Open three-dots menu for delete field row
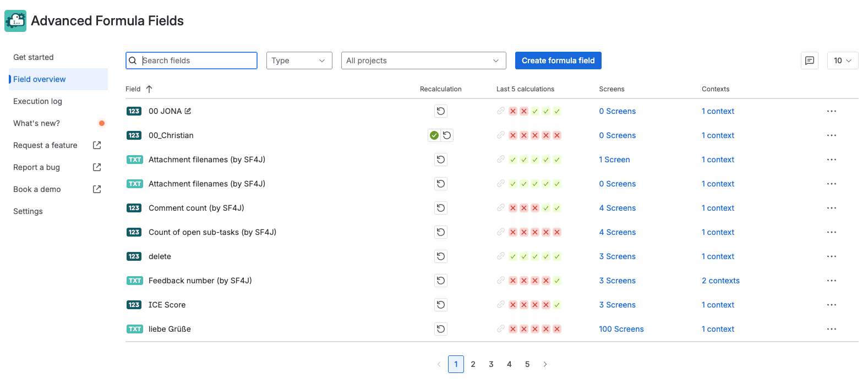The width and height of the screenshot is (868, 384). (831, 256)
